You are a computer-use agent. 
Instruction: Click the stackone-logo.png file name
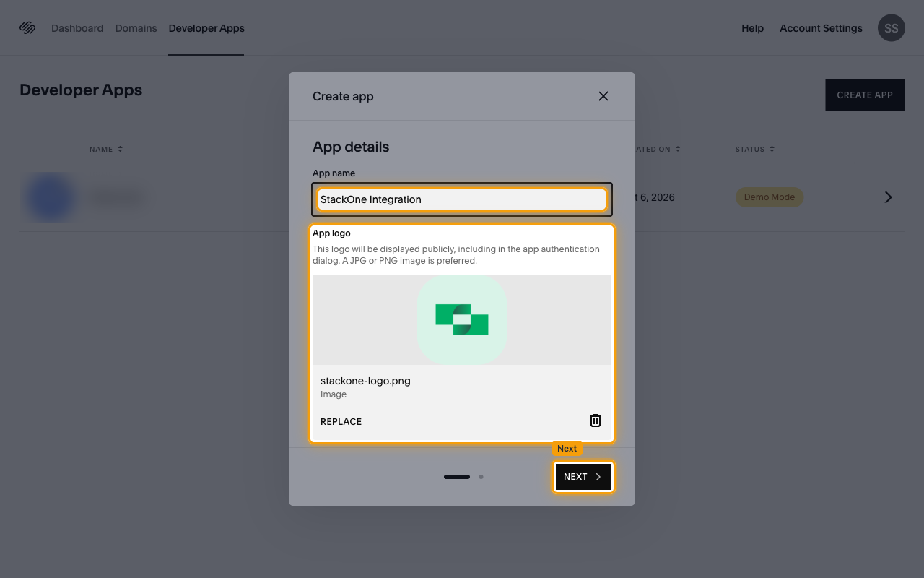tap(365, 381)
